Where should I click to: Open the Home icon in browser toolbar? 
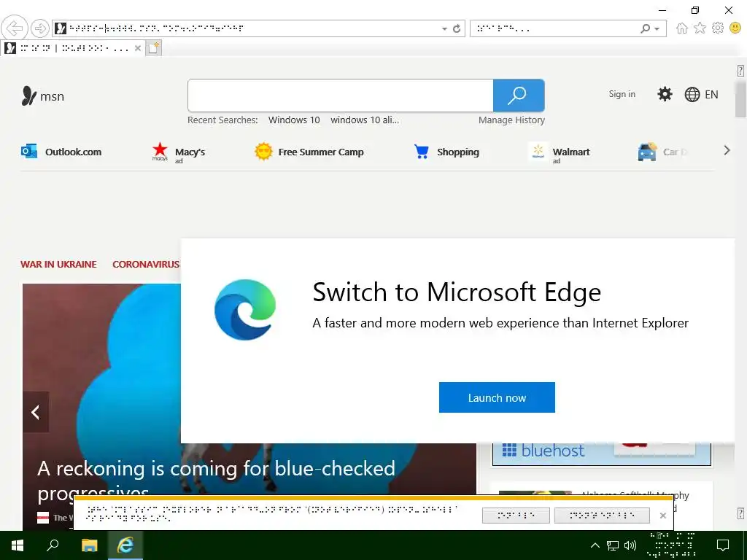[682, 28]
